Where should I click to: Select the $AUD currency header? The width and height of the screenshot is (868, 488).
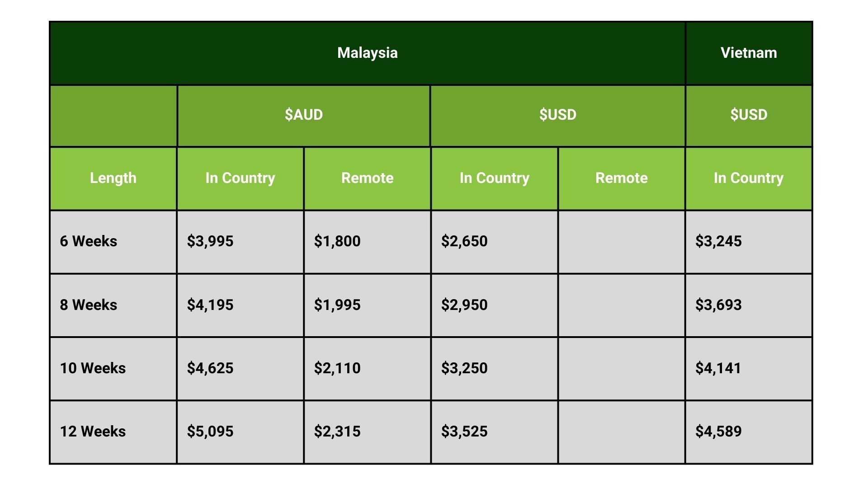303,115
